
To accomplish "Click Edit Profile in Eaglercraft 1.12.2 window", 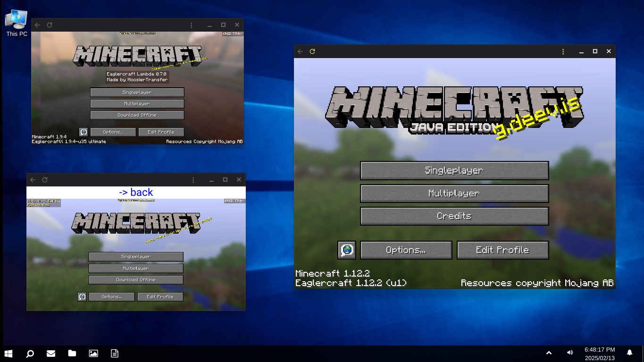I will 503,250.
